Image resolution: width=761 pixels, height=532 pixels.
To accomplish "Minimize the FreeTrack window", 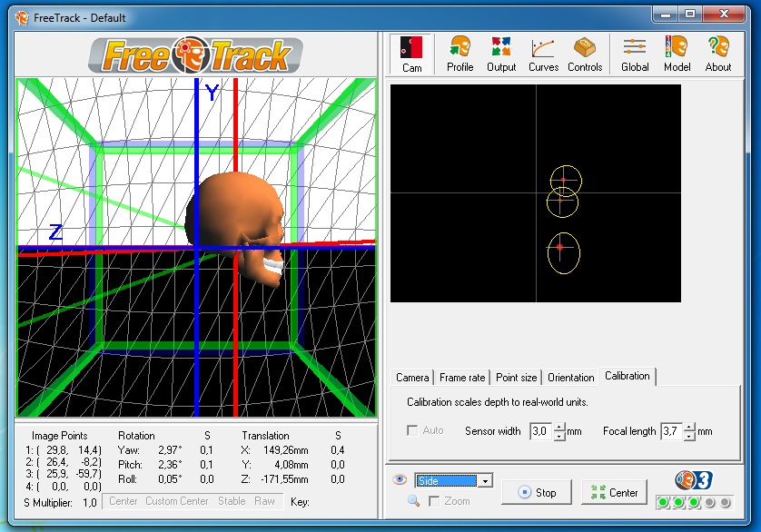I will (x=666, y=15).
